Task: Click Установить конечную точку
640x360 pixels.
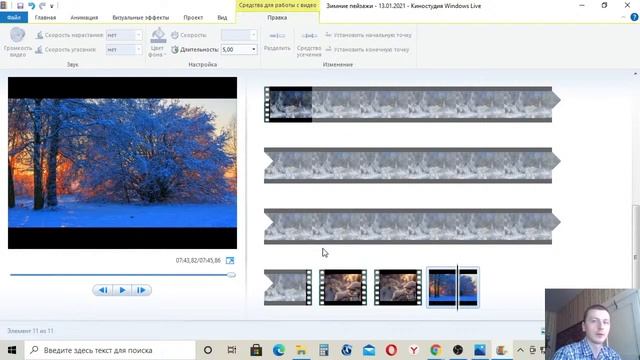Action: click(367, 49)
